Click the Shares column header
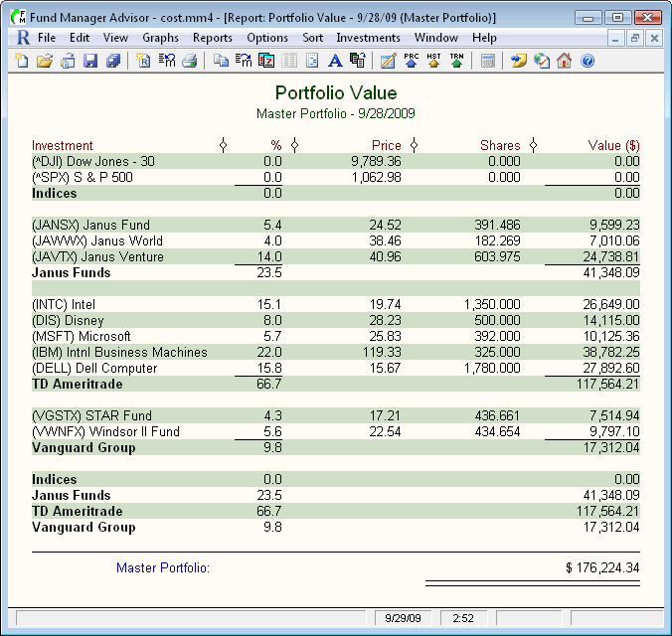Viewport: 672px width, 636px height. [500, 146]
